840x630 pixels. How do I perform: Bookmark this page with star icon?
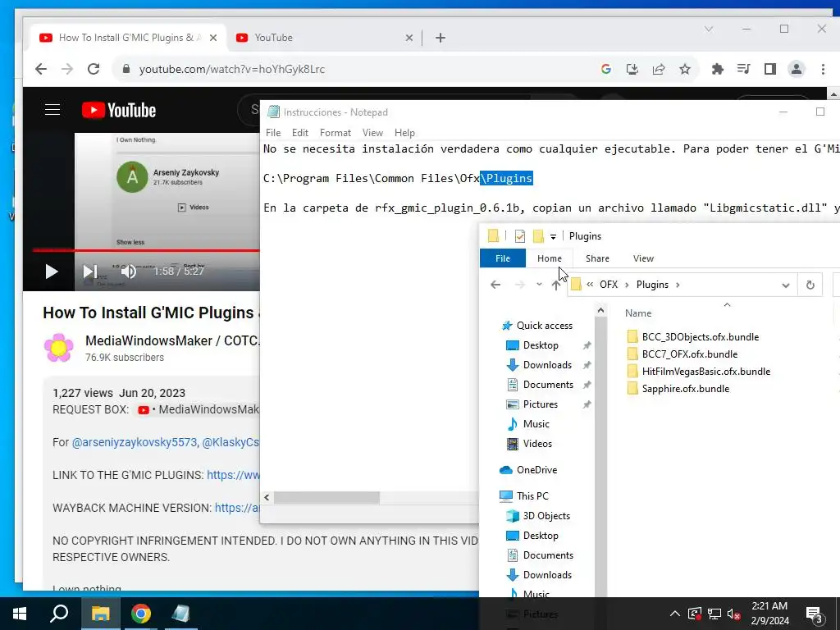click(685, 69)
